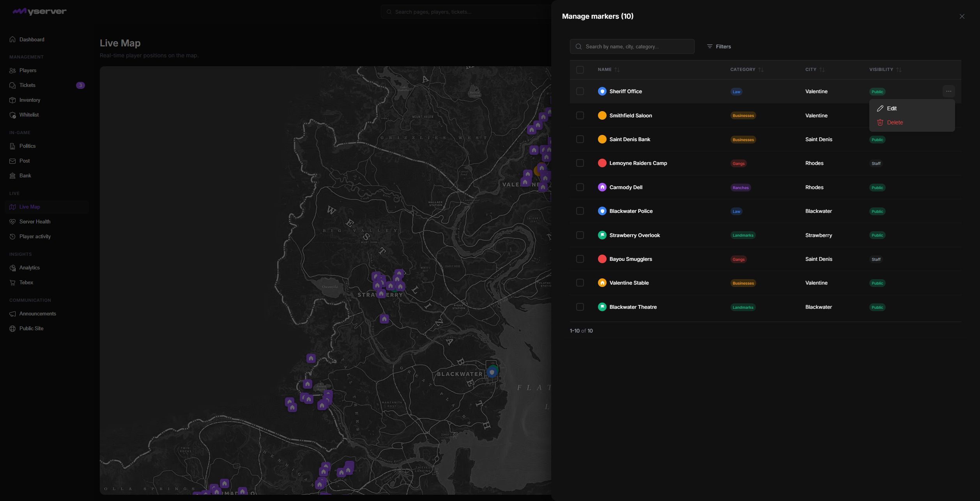Image resolution: width=980 pixels, height=501 pixels.
Task: Check the Smithfield Saloon row checkbox
Action: (580, 115)
